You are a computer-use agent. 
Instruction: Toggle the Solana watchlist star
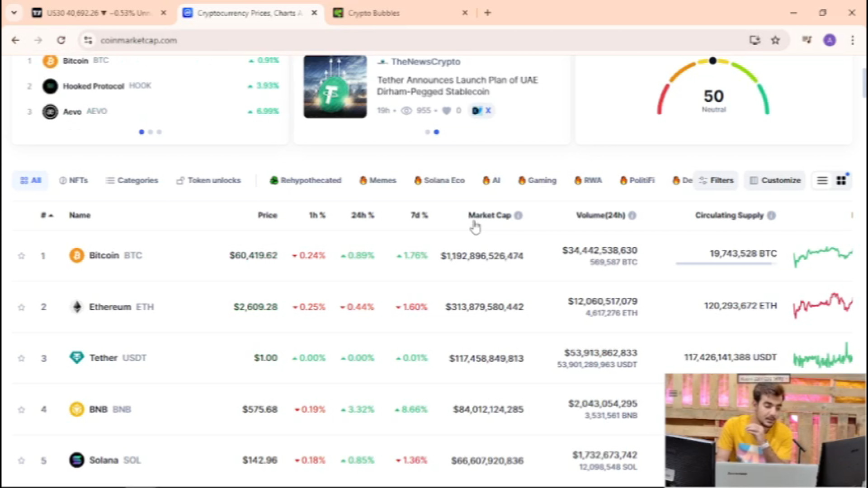point(21,461)
